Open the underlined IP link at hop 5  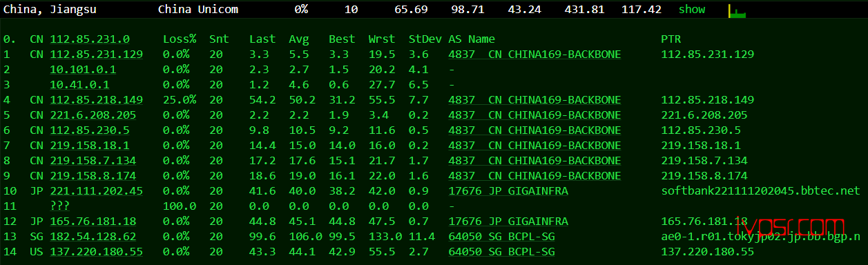93,115
